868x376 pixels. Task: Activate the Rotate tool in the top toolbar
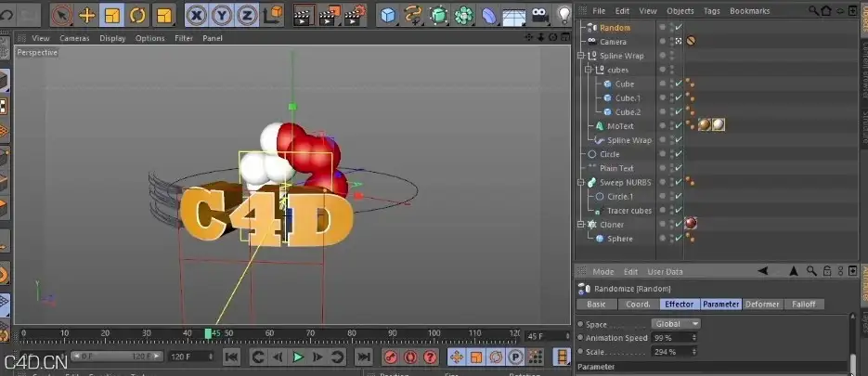[137, 15]
